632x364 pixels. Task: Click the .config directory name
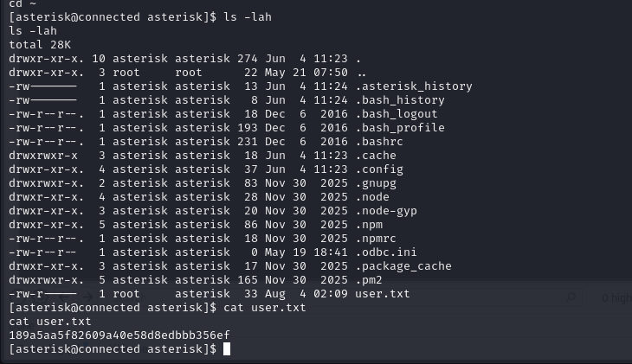point(379,169)
